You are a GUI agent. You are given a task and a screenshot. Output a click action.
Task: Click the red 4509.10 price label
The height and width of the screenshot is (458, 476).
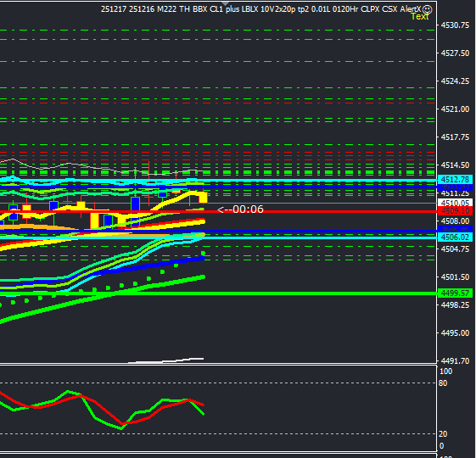pyautogui.click(x=455, y=210)
